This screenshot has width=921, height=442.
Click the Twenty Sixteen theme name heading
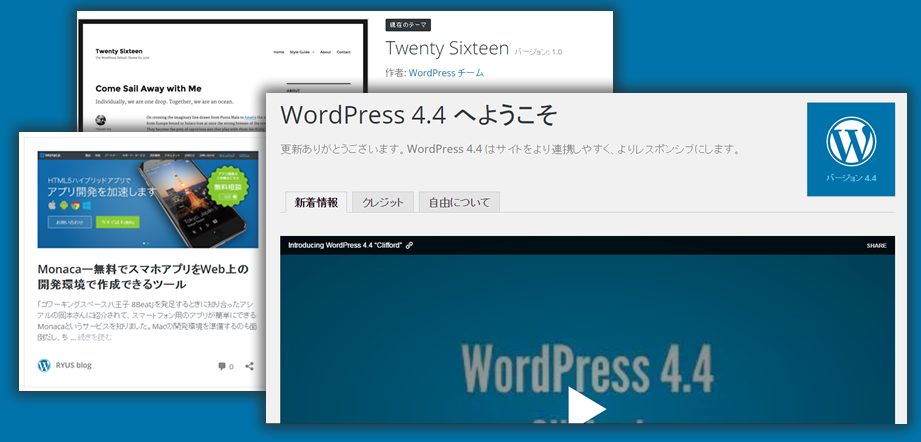click(x=447, y=48)
